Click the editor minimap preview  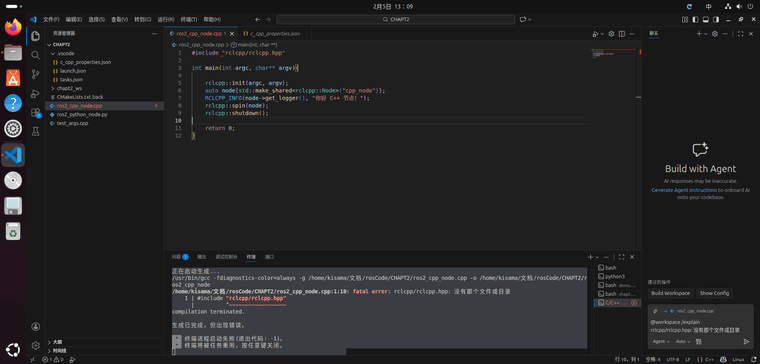[x=614, y=54]
